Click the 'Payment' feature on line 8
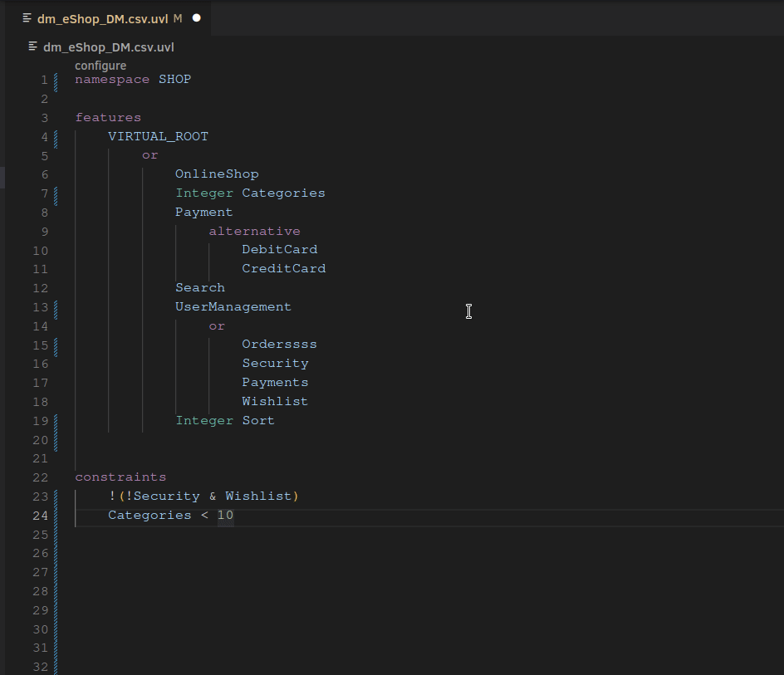 pos(204,212)
